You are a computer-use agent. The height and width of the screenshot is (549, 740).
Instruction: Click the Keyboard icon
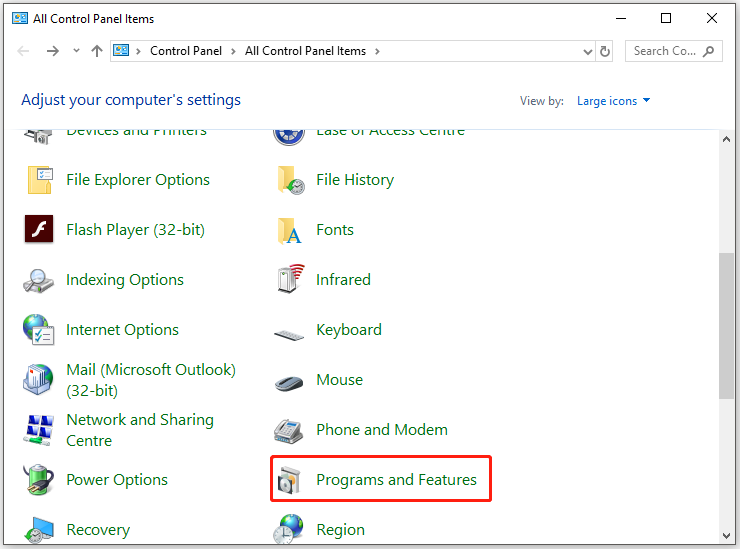(289, 335)
